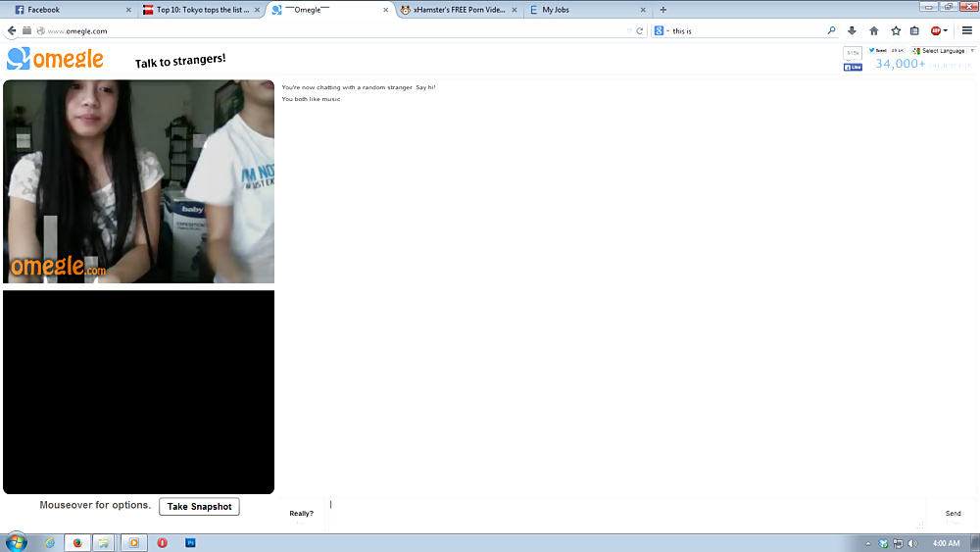This screenshot has height=552, width=980.
Task: Go to the Home page icon
Action: pos(874,30)
